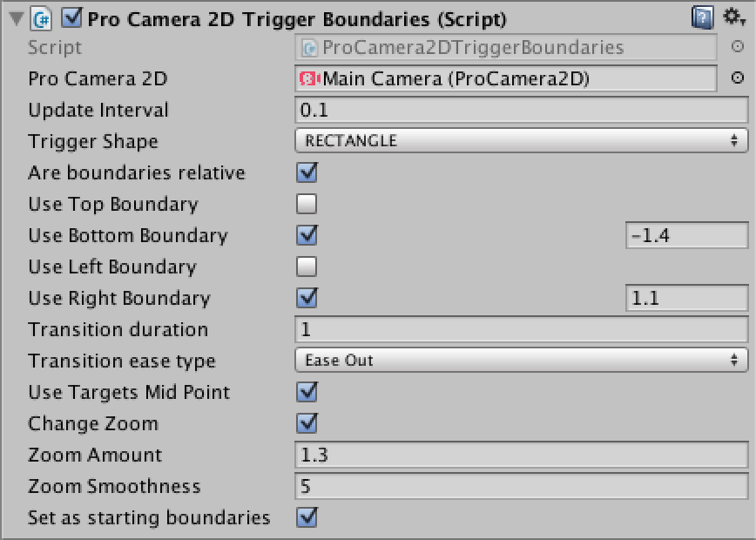The height and width of the screenshot is (540, 756).
Task: Open the component settings gear menu
Action: tap(734, 17)
